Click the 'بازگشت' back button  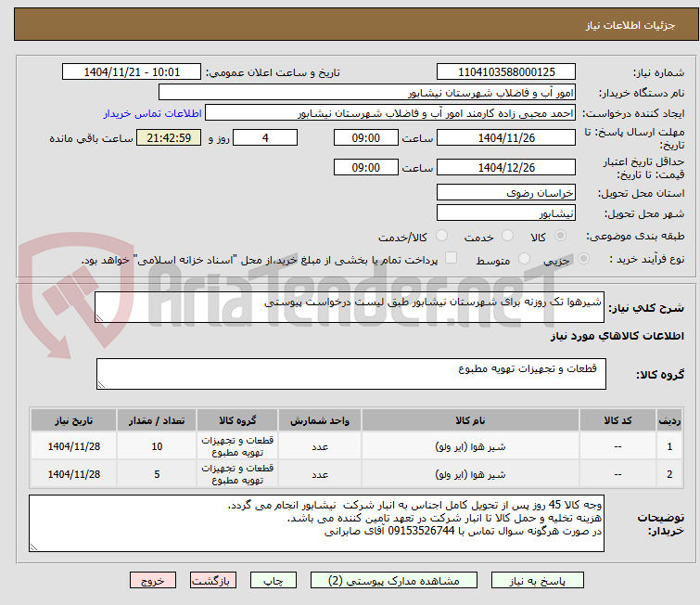213,581
